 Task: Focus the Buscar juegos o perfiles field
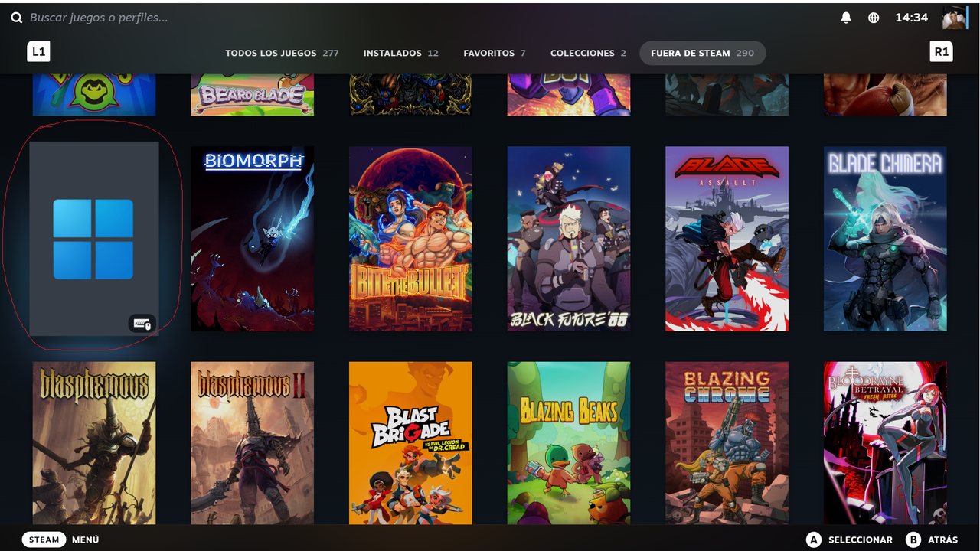pyautogui.click(x=98, y=18)
